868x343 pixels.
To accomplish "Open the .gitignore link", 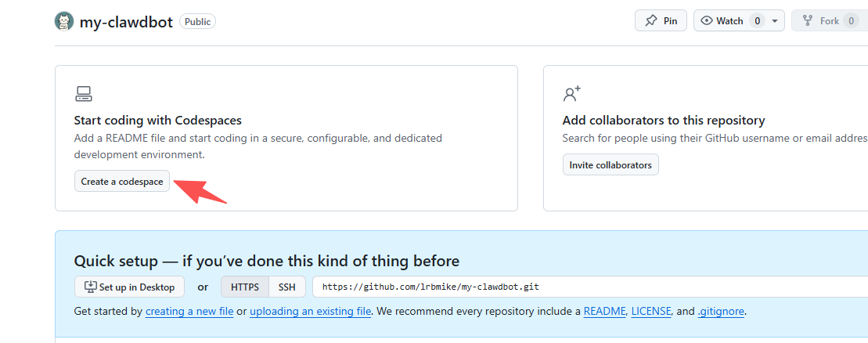I will [721, 311].
